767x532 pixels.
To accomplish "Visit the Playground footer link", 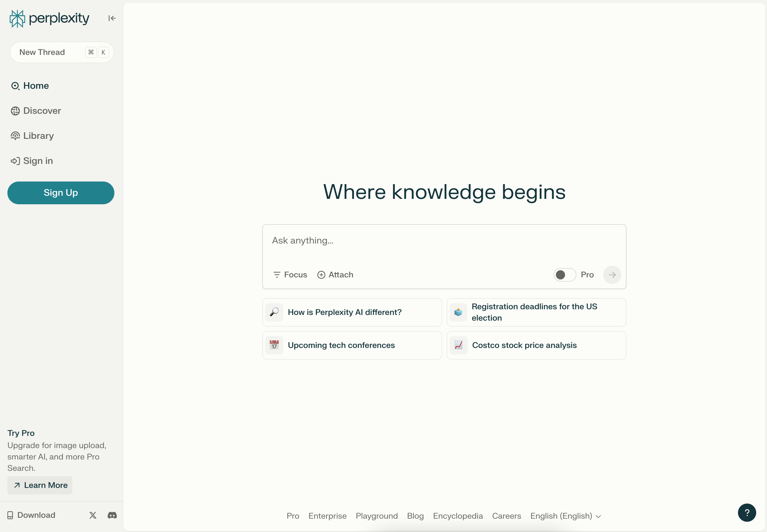I will click(x=377, y=516).
